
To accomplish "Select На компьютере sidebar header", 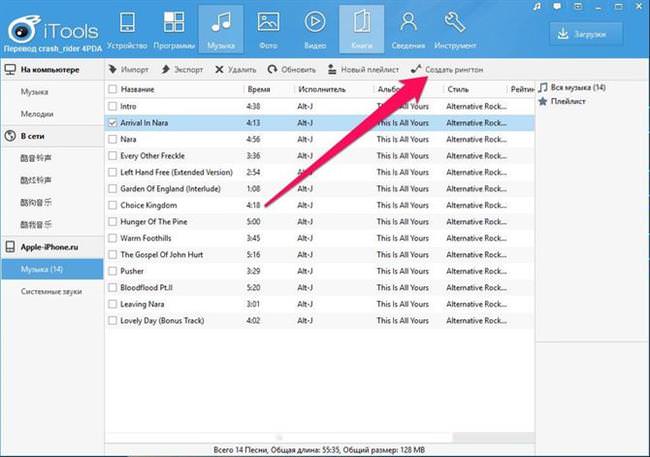I will coord(52,70).
